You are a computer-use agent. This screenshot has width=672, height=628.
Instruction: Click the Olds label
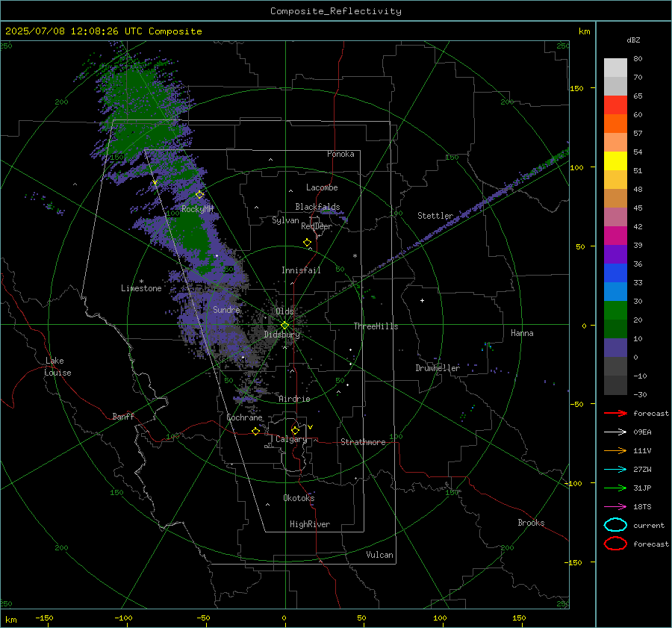tap(284, 311)
